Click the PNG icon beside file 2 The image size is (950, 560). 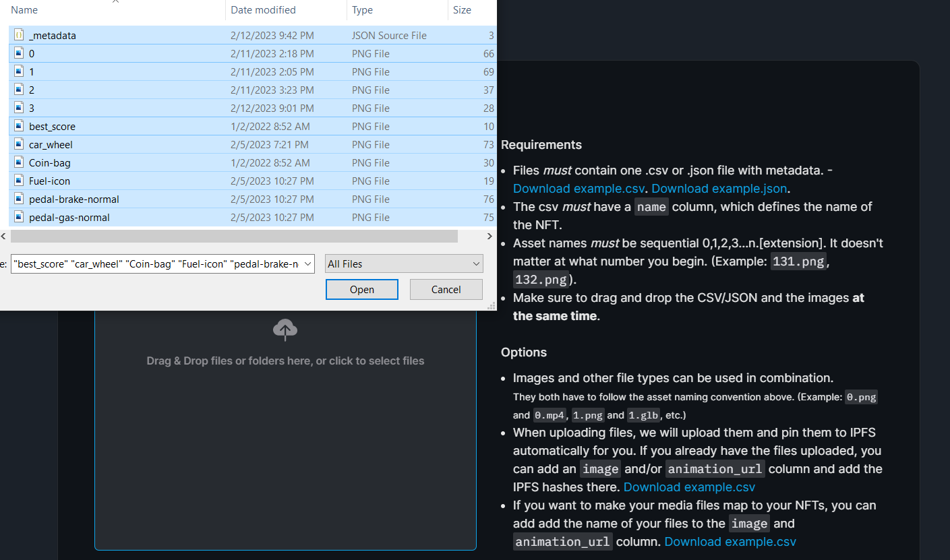(x=19, y=90)
